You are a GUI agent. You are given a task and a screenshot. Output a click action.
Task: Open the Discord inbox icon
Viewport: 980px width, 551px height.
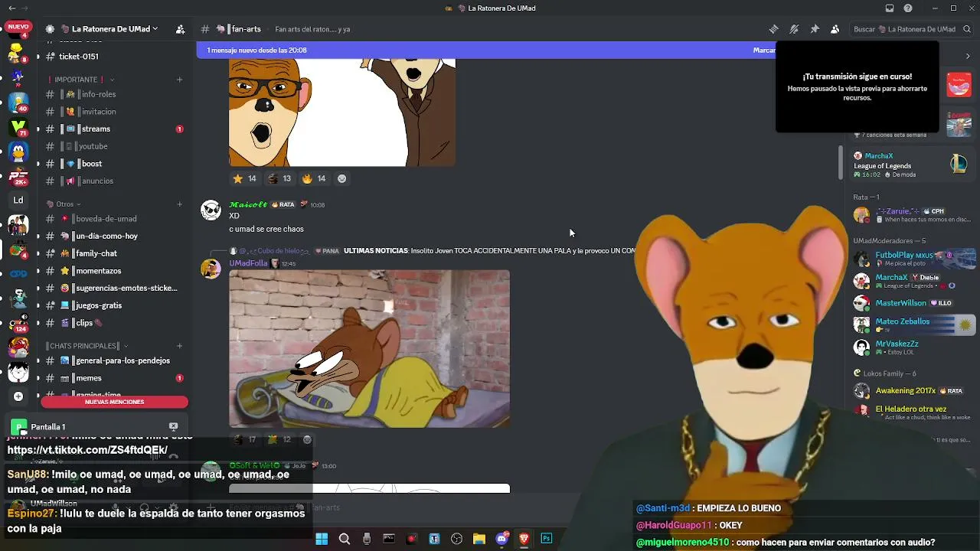[890, 8]
